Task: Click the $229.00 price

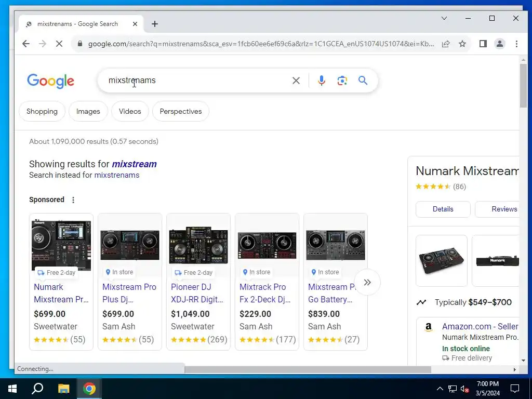Action: coord(256,314)
